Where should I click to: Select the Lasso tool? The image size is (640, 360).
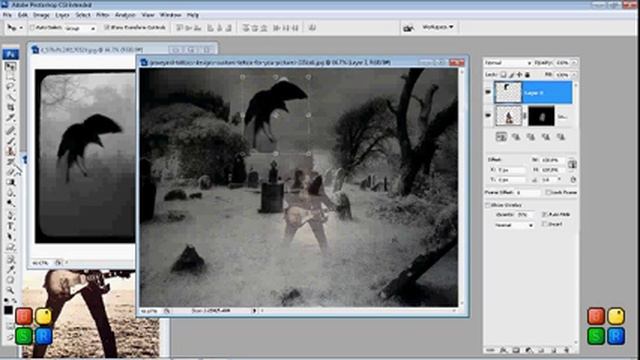click(x=10, y=87)
